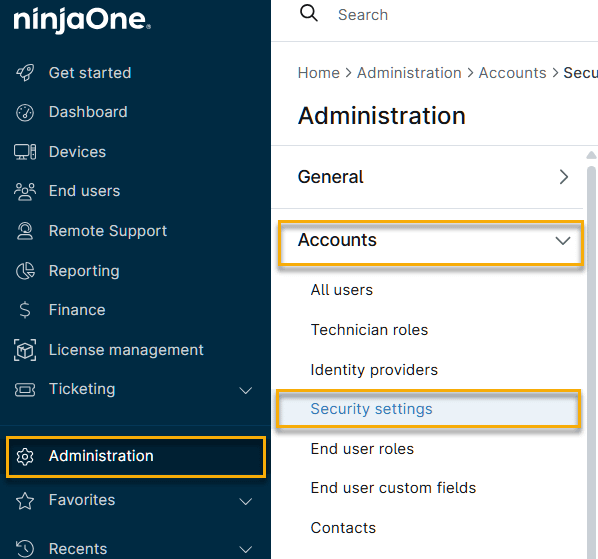
Task: Expand the Ticketing submenu chevron
Action: pyautogui.click(x=246, y=390)
